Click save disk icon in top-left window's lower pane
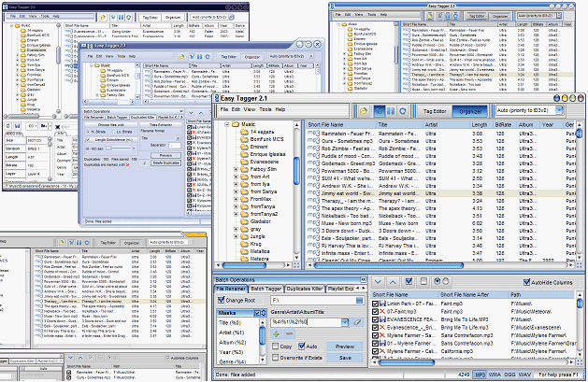The image size is (588, 382). [17, 126]
